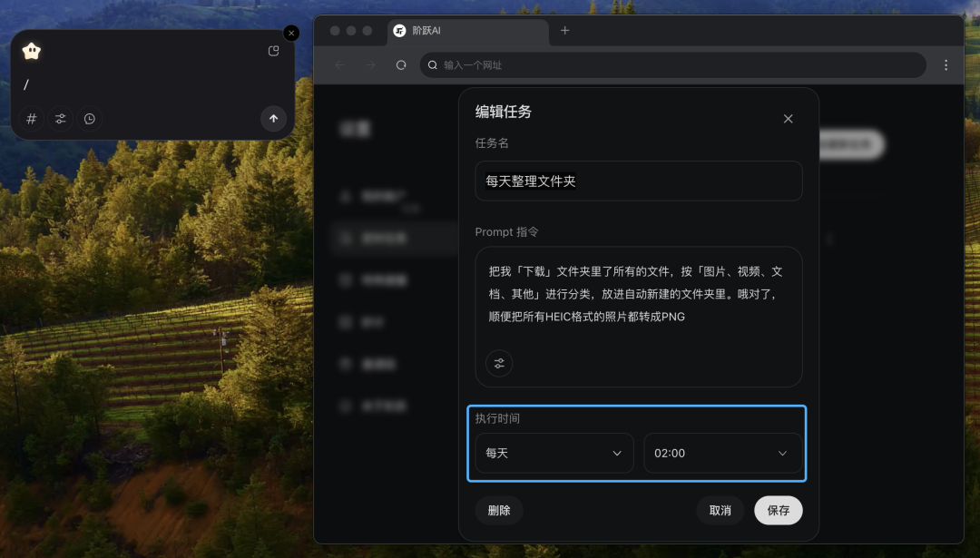Open the sliders settings icon in floating panel
Viewport: 980px width, 558px height.
61,119
